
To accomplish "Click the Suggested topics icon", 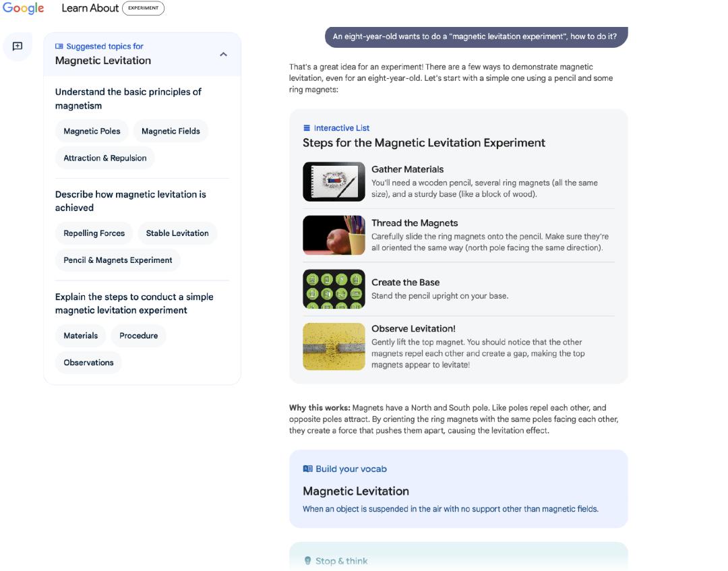I will [x=59, y=47].
